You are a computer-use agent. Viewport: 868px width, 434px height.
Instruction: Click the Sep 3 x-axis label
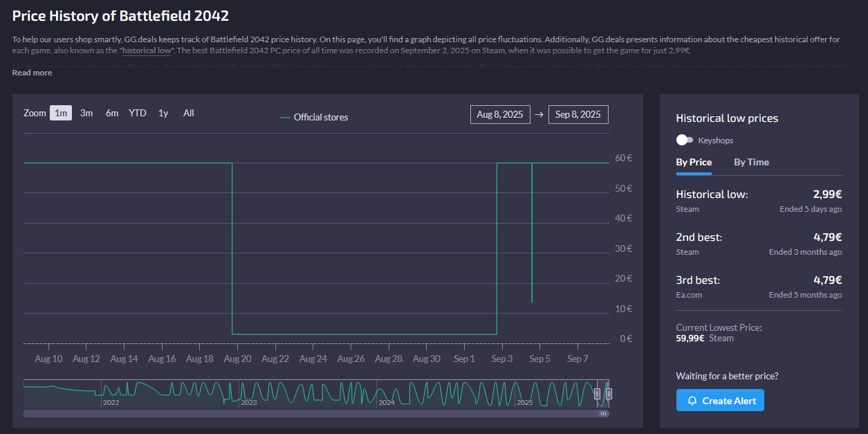(502, 359)
